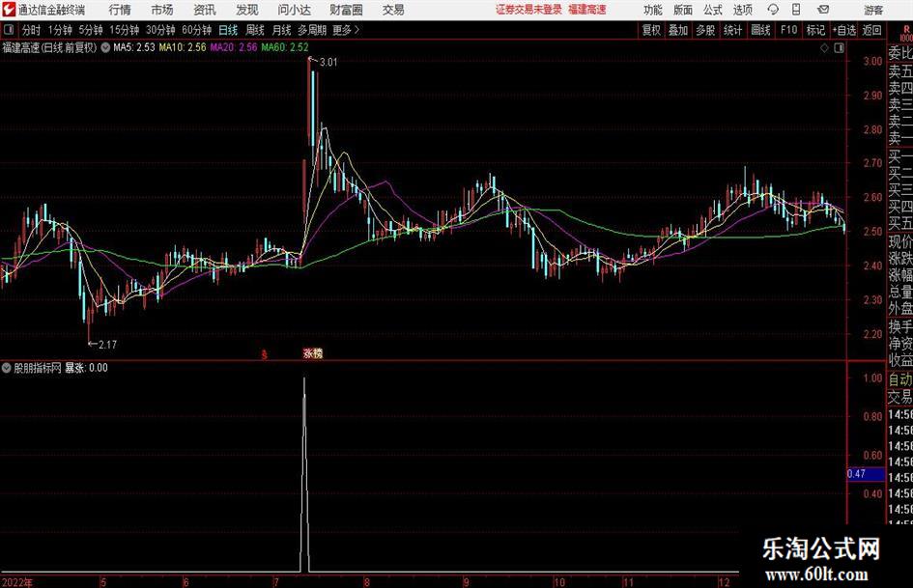913x588 pixels.
Task: Click the 统计 statistics button
Action: 732,30
